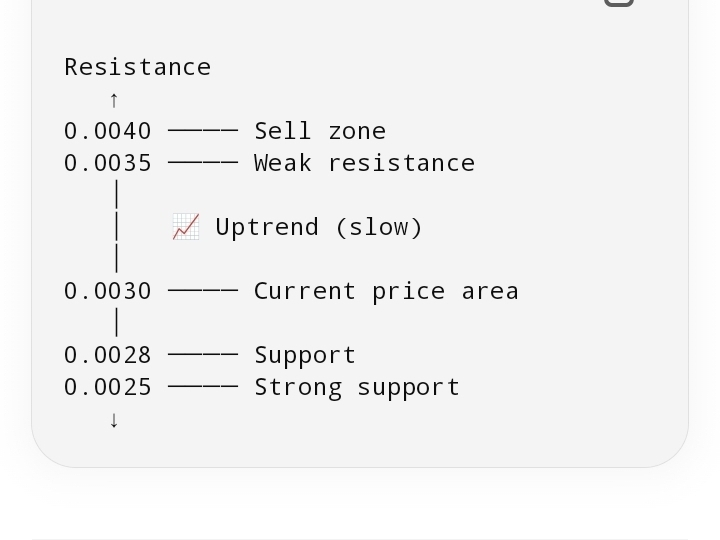Image resolution: width=720 pixels, height=540 pixels.
Task: Click the dashed line after 0.0030
Action: coord(203,291)
